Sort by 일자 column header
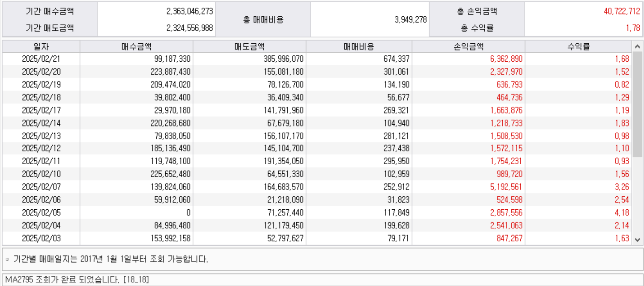 pos(41,46)
